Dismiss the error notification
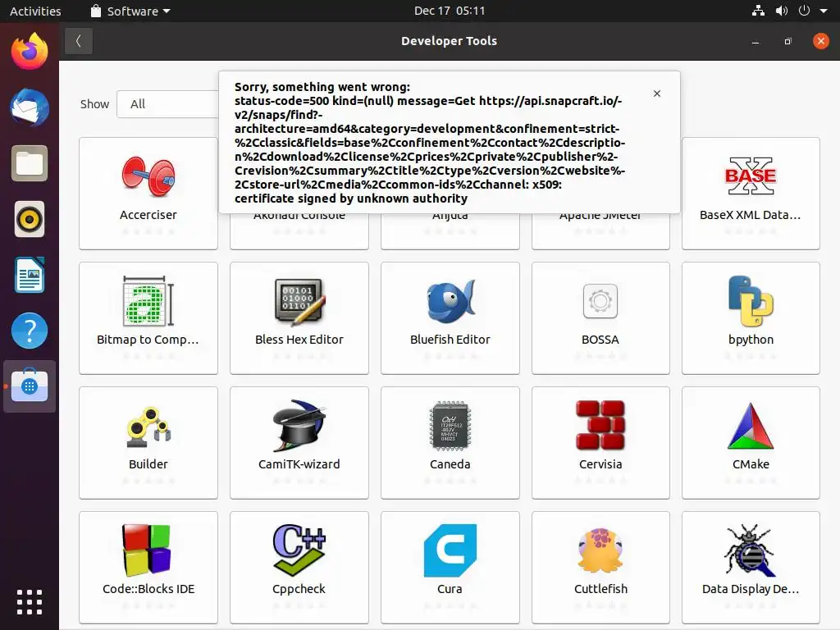The height and width of the screenshot is (630, 840). coord(657,94)
